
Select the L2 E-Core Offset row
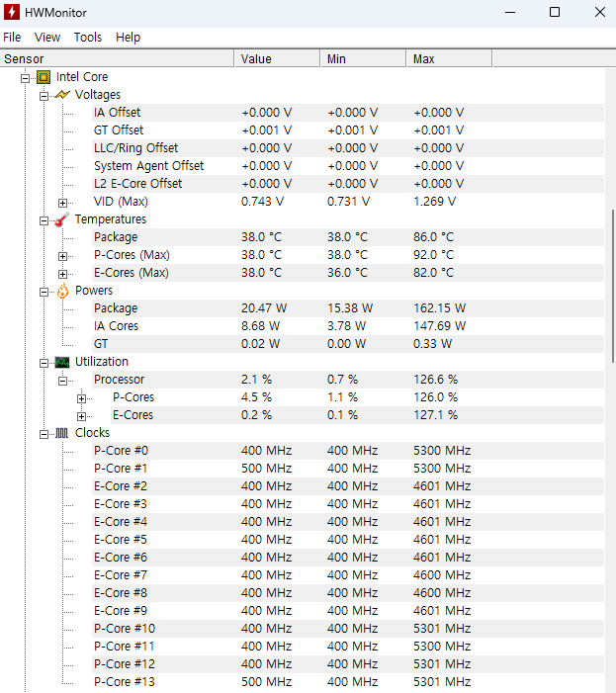(348, 184)
